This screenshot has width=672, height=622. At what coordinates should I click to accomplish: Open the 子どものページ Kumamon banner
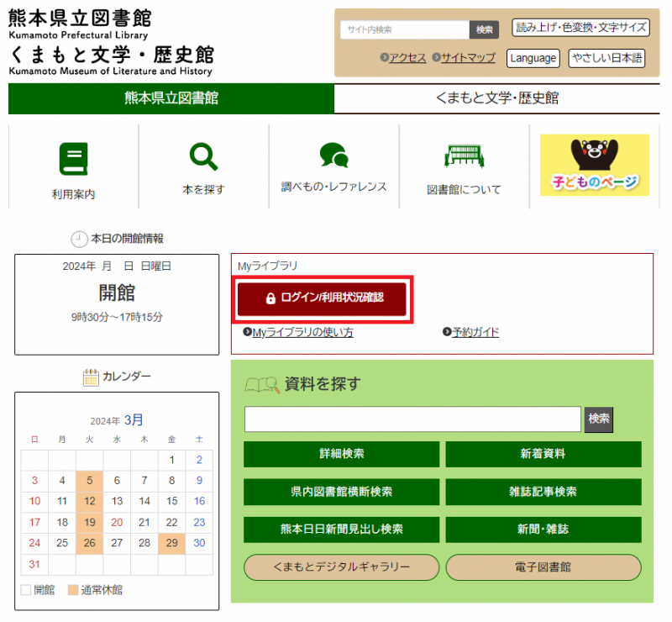click(x=595, y=165)
